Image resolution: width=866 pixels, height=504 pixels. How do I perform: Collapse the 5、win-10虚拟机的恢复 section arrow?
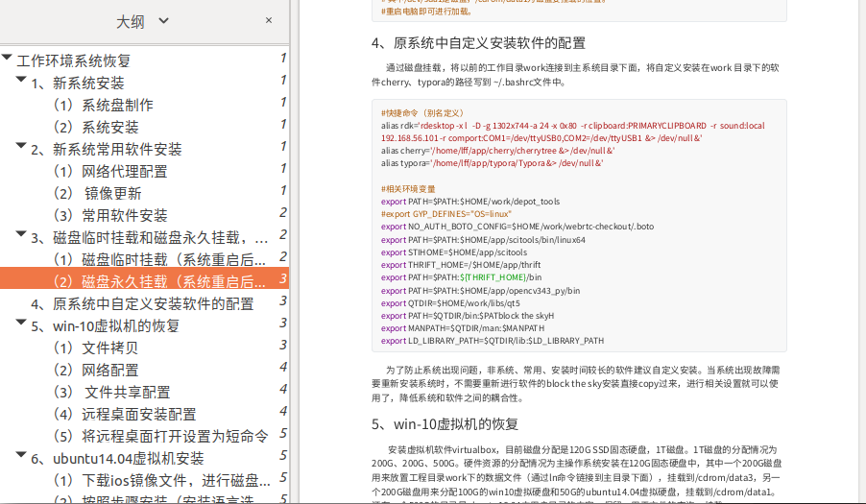point(21,323)
